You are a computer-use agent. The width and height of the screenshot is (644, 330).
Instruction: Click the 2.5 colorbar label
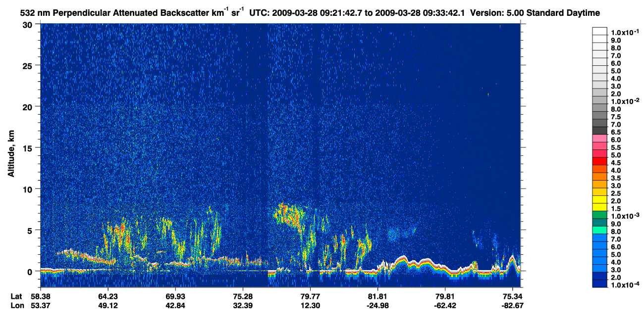(616, 193)
